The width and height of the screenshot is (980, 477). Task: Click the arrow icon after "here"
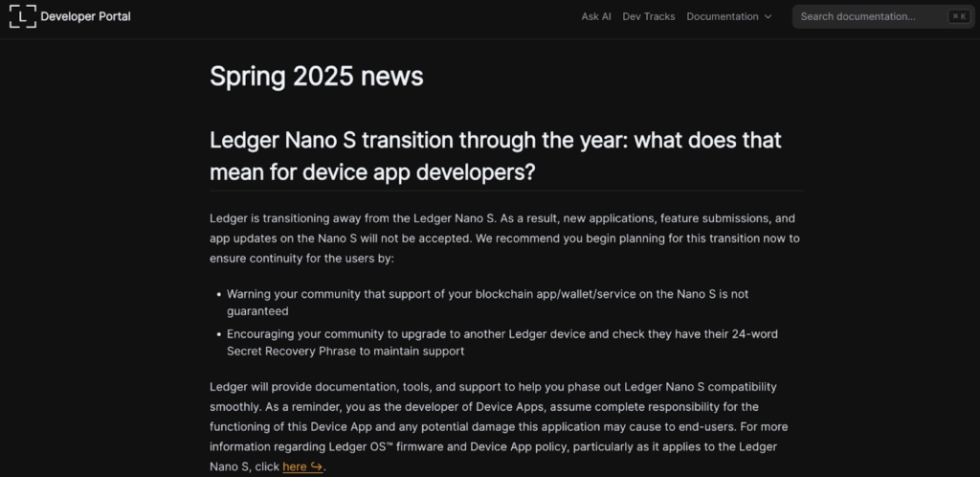[317, 466]
